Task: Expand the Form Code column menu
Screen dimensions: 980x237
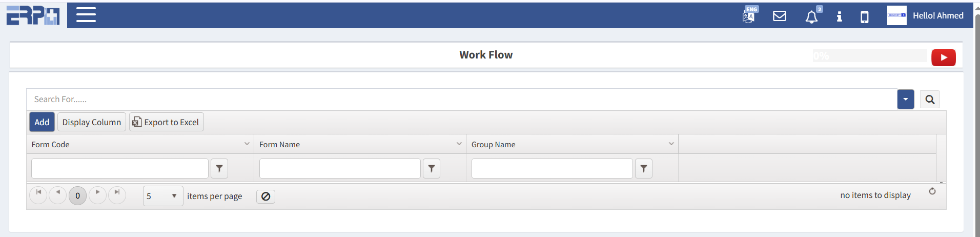Action: click(x=247, y=144)
